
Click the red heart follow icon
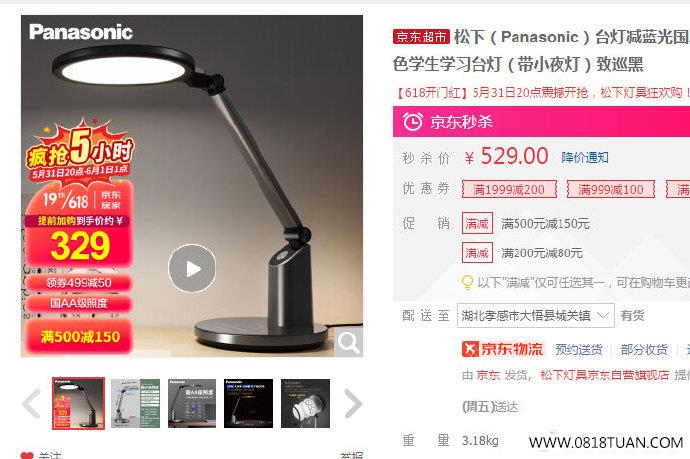pos(27,455)
